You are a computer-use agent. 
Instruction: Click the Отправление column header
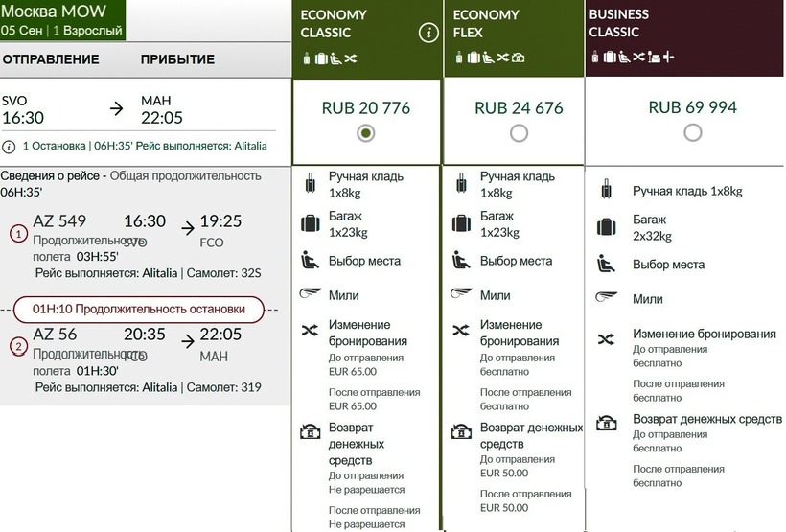pos(51,59)
